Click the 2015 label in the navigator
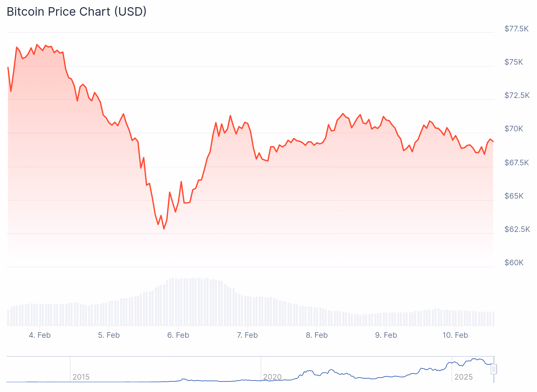This screenshot has height=392, width=537. [x=81, y=377]
